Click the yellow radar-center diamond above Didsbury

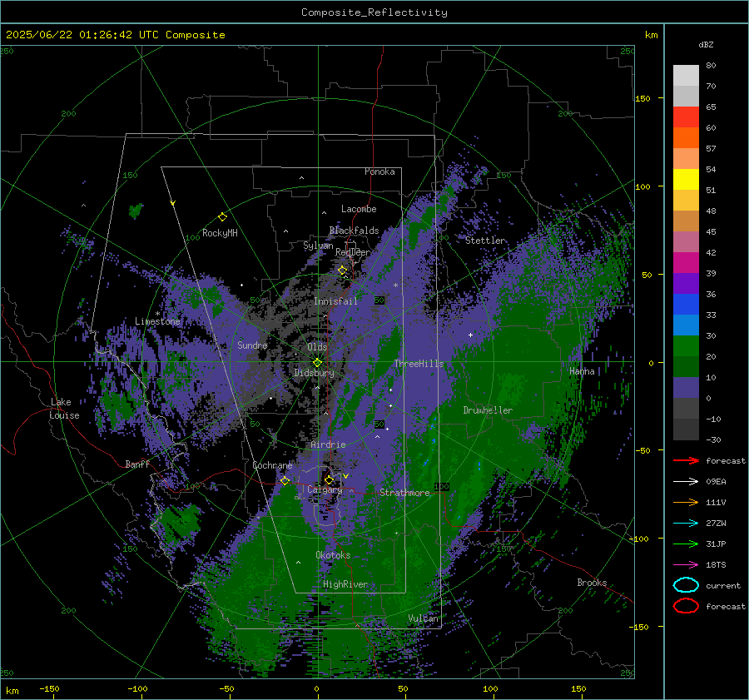coord(317,363)
